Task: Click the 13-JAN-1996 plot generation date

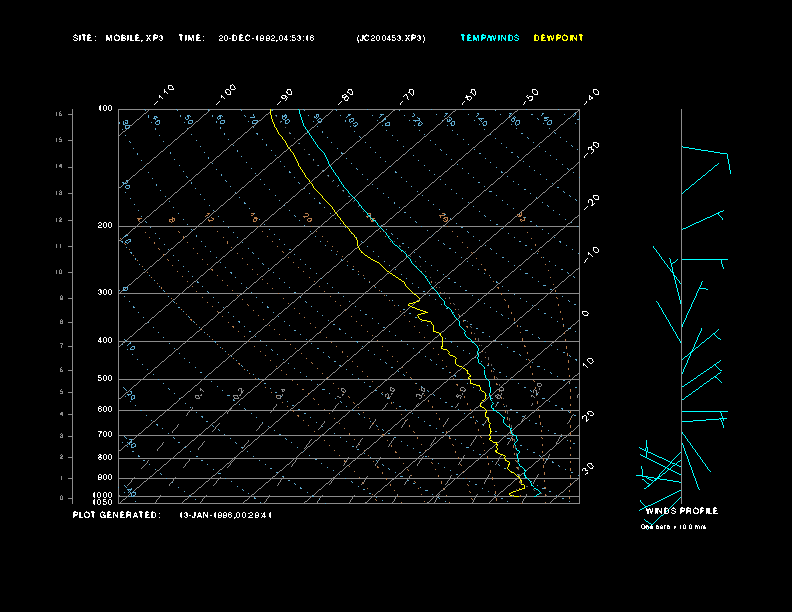Action: [225, 515]
